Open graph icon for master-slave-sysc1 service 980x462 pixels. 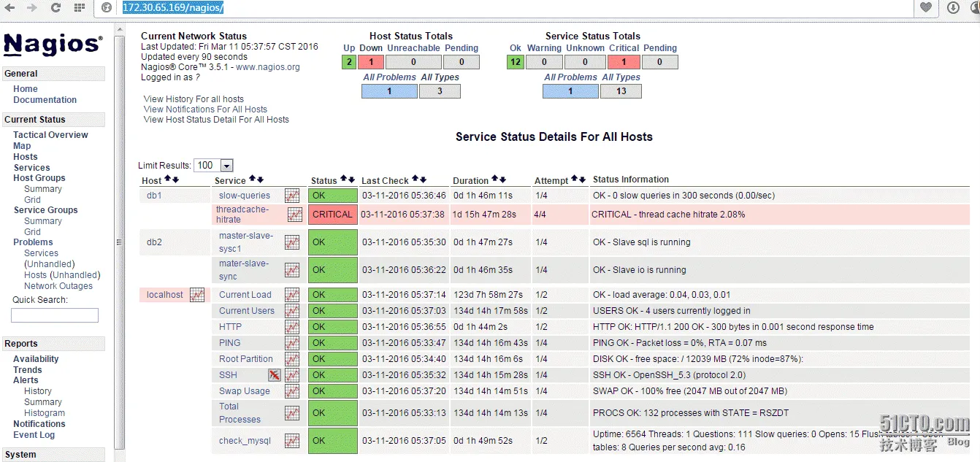(x=292, y=242)
